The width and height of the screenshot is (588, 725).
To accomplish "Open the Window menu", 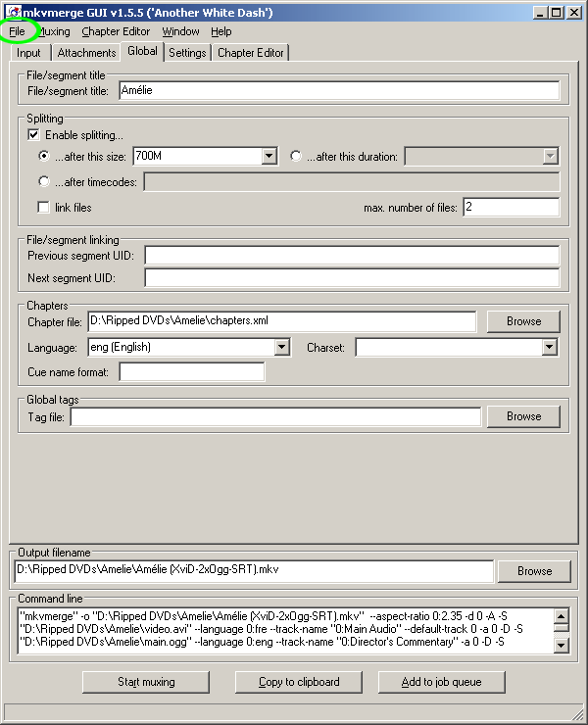I will coord(180,31).
